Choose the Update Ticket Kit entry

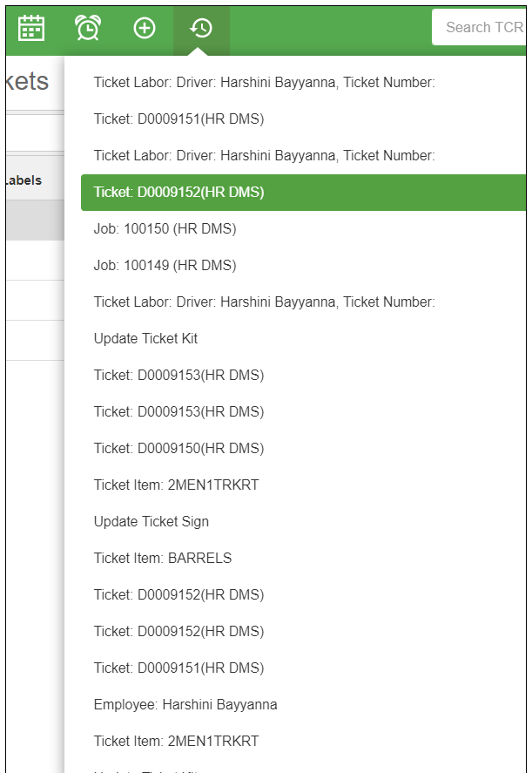point(145,339)
